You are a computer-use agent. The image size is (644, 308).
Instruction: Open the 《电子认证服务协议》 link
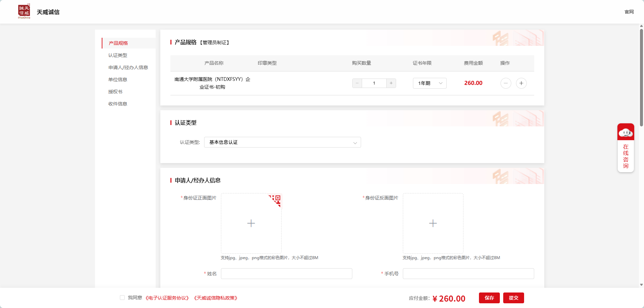167,298
